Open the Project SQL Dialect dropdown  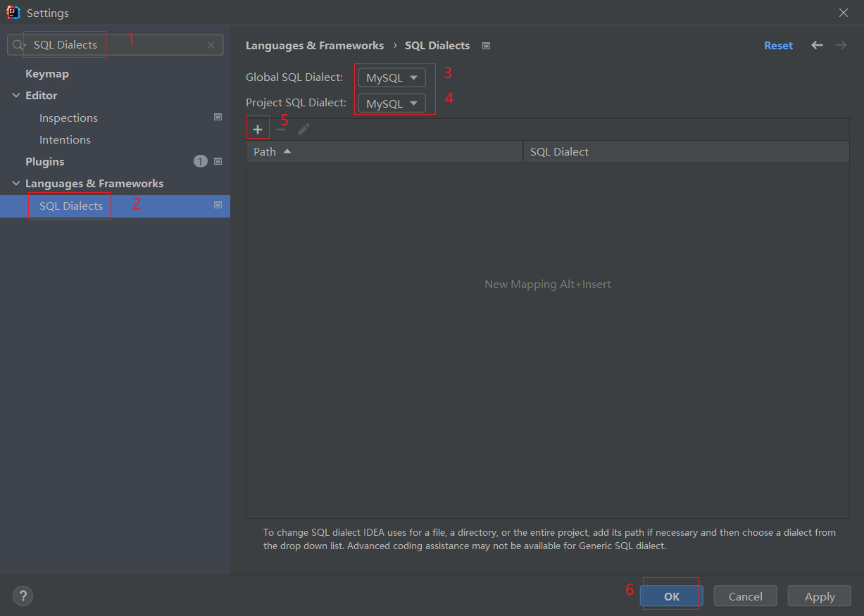pos(392,103)
